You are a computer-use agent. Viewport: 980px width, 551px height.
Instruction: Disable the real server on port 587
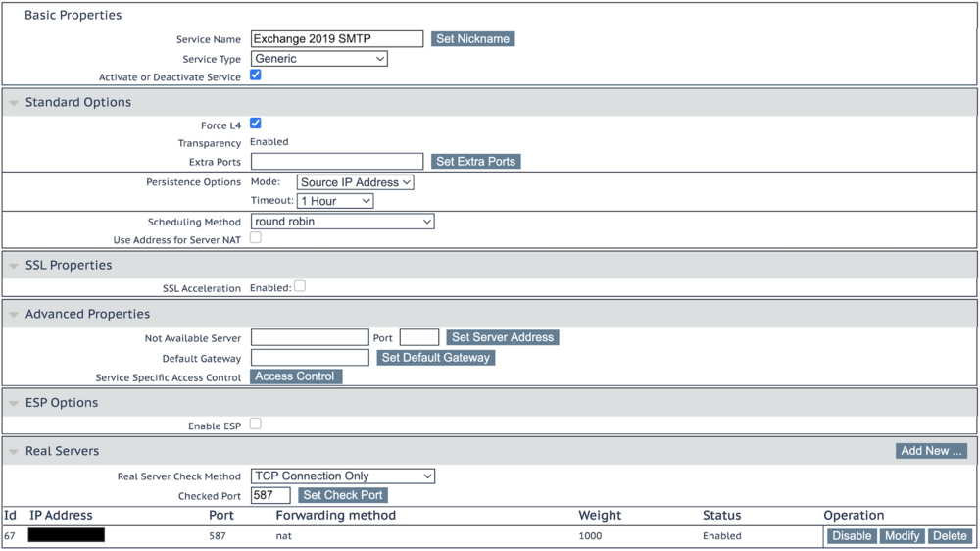pos(852,536)
